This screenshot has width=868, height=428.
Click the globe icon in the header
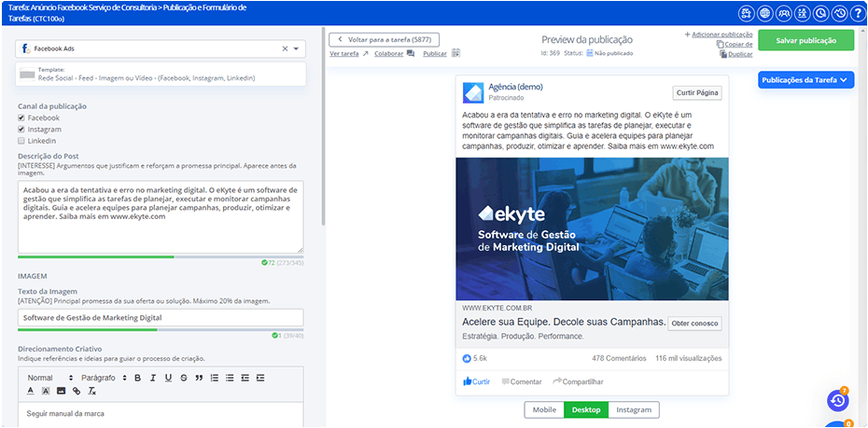[x=764, y=14]
